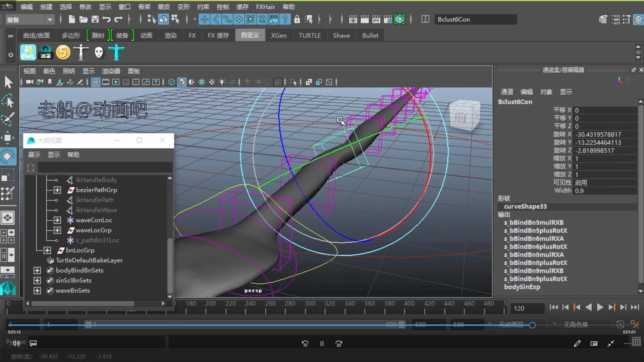Click the IPR render icon
Image resolution: width=644 pixels, height=362 pixels.
[376, 19]
